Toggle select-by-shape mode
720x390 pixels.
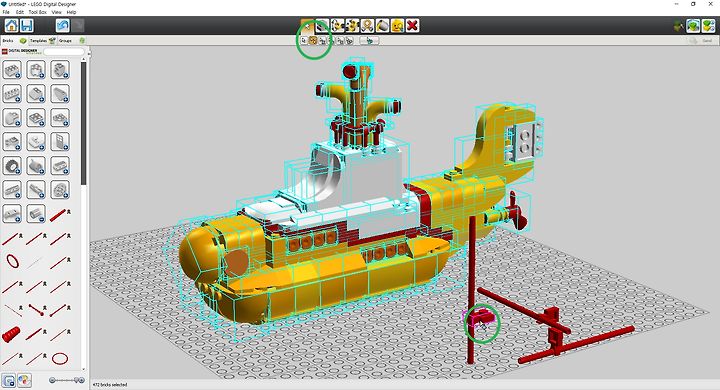click(340, 40)
